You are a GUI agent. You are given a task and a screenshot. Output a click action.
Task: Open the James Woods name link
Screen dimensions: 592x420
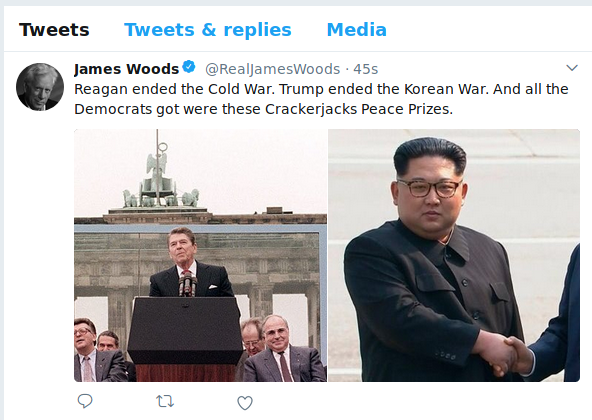(126, 69)
